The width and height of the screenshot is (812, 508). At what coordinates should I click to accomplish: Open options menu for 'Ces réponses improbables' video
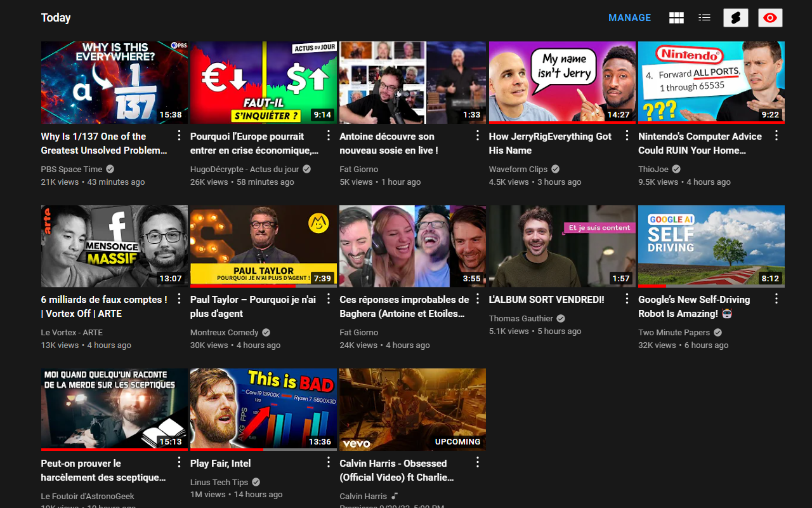coord(478,298)
